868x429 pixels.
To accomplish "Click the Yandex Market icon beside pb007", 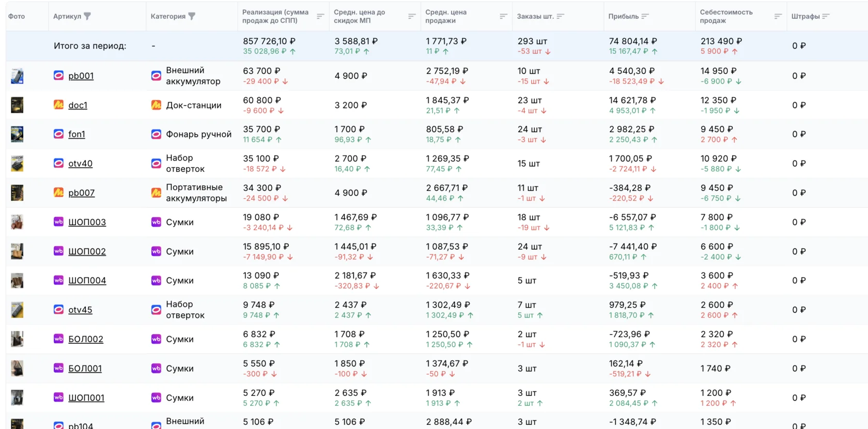I will (59, 193).
